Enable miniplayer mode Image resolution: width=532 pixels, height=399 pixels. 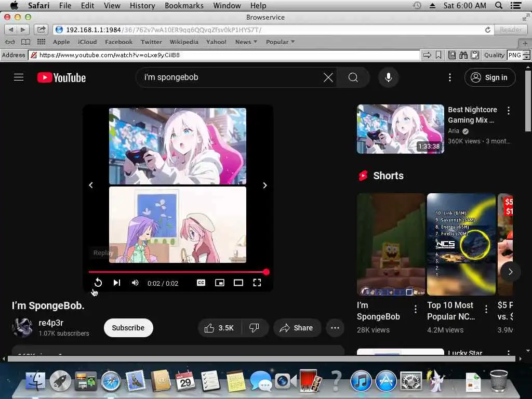click(220, 283)
